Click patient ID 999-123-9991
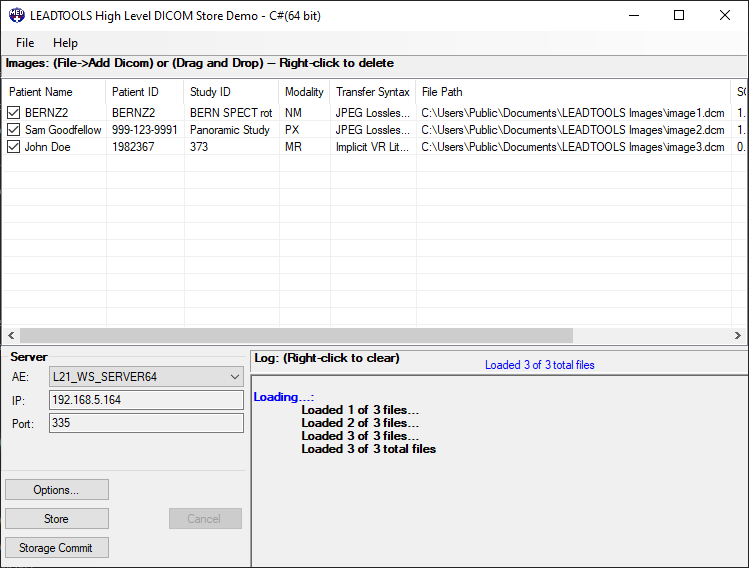The height and width of the screenshot is (568, 749). 145,130
